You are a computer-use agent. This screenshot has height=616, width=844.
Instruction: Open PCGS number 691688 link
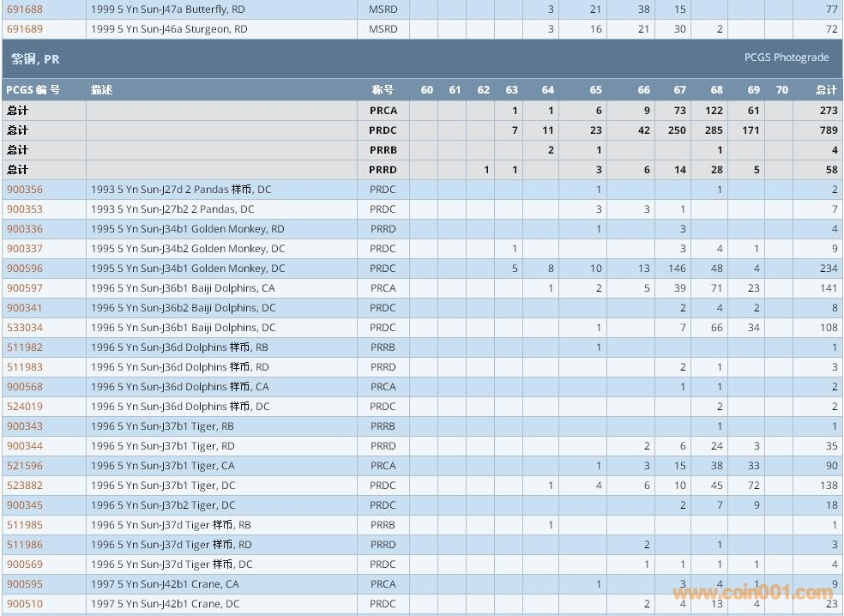(24, 9)
